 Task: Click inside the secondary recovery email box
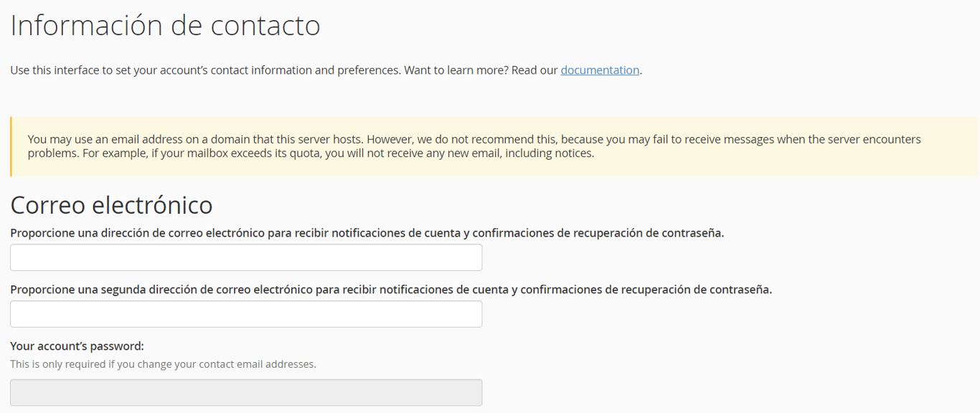245,314
